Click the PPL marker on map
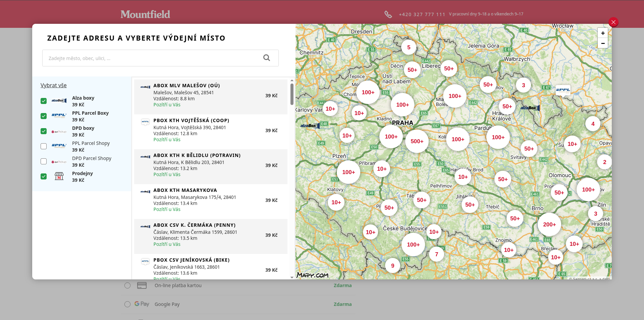 click(x=563, y=90)
